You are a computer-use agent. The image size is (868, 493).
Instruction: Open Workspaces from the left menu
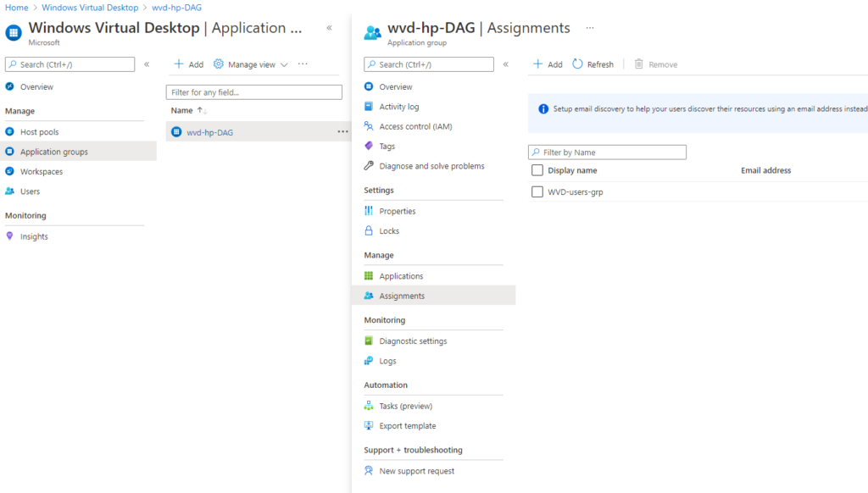coord(42,171)
